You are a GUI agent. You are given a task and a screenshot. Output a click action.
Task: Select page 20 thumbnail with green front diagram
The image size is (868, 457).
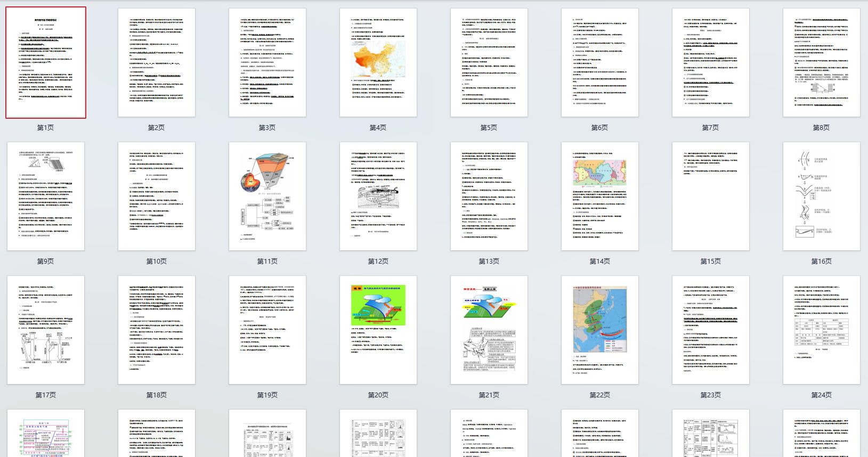(378, 330)
